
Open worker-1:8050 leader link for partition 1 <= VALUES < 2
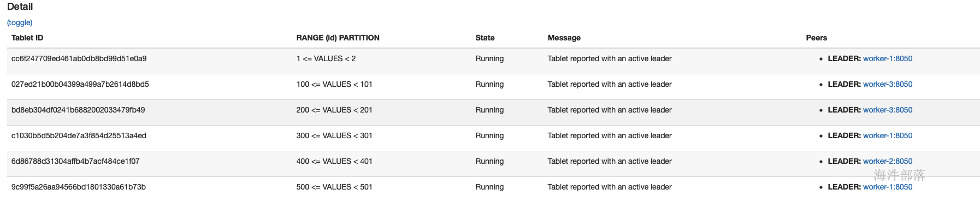click(888, 58)
